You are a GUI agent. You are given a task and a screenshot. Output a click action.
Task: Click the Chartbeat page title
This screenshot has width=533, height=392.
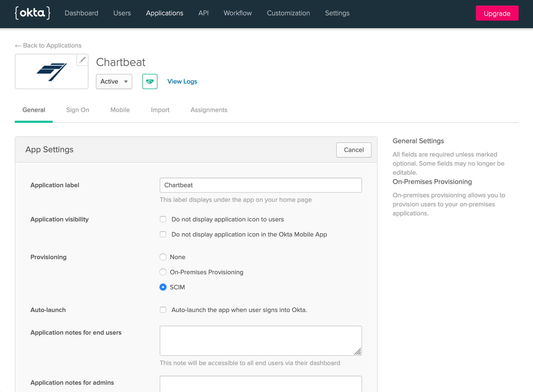[x=121, y=62]
